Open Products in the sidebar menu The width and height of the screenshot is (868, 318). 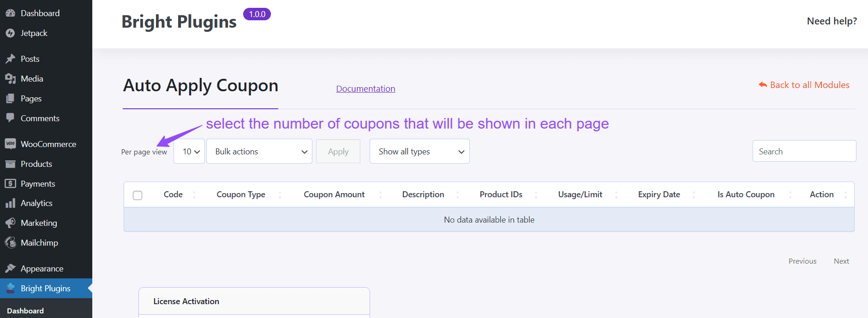(x=36, y=164)
